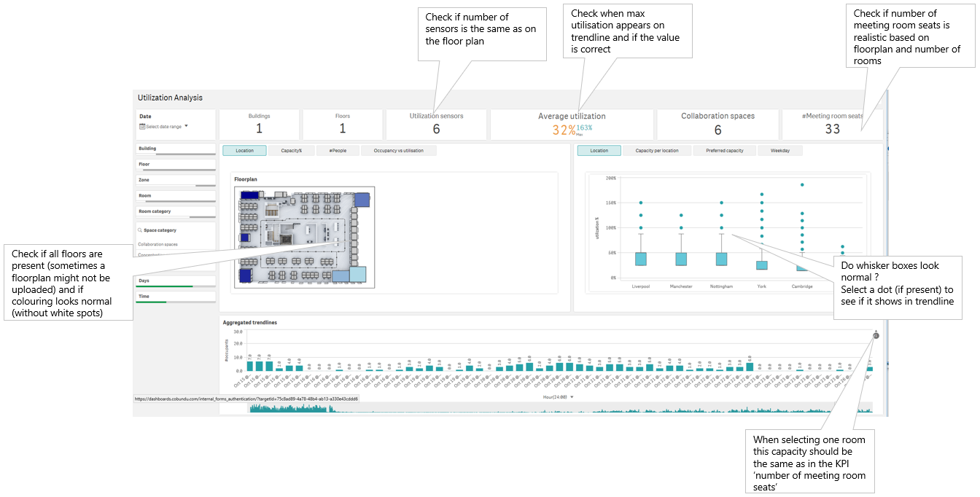The width and height of the screenshot is (980, 497).
Task: Click the Floors KPI tile
Action: coord(343,125)
